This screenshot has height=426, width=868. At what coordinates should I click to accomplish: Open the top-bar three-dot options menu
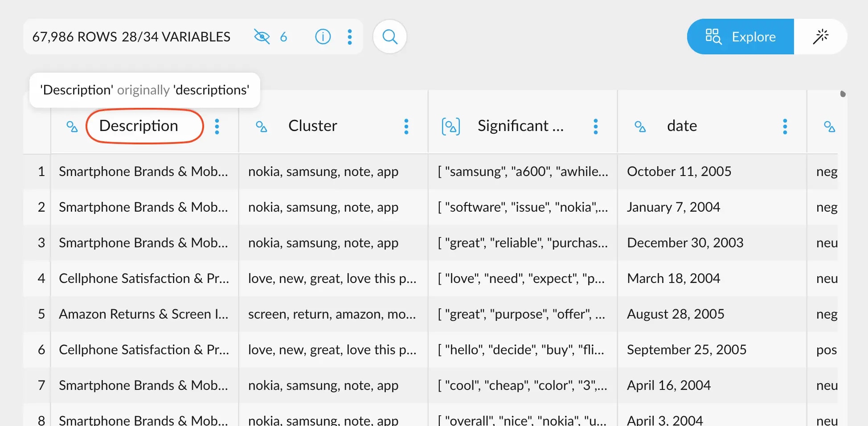coord(350,37)
